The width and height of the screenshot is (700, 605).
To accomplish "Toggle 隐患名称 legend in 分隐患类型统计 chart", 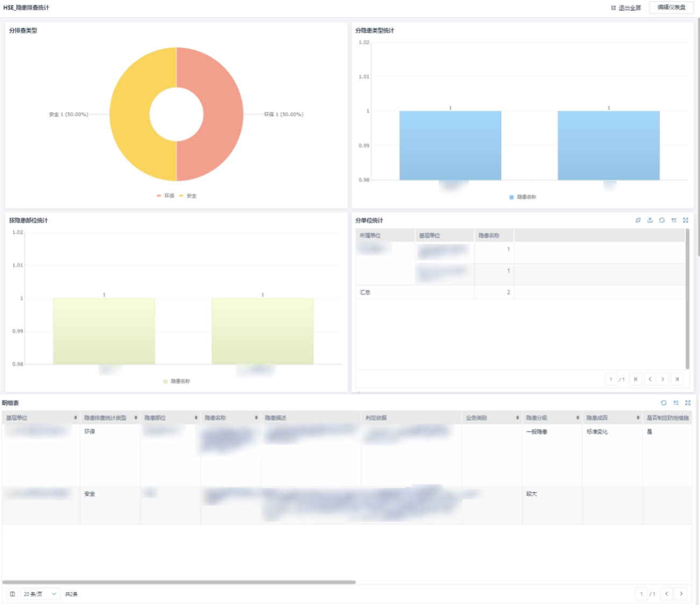I will coord(523,197).
